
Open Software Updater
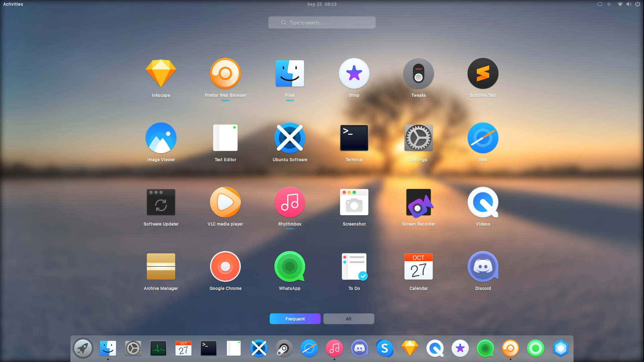click(161, 202)
